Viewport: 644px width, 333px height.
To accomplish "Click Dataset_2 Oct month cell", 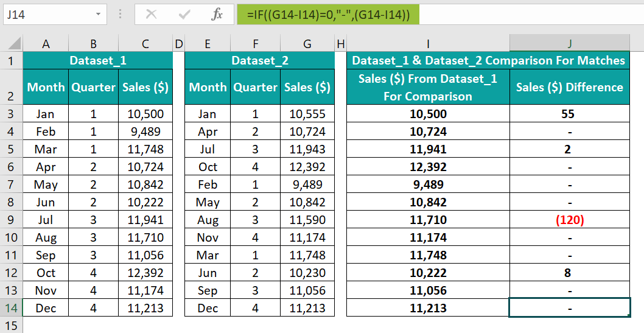I will pyautogui.click(x=208, y=166).
